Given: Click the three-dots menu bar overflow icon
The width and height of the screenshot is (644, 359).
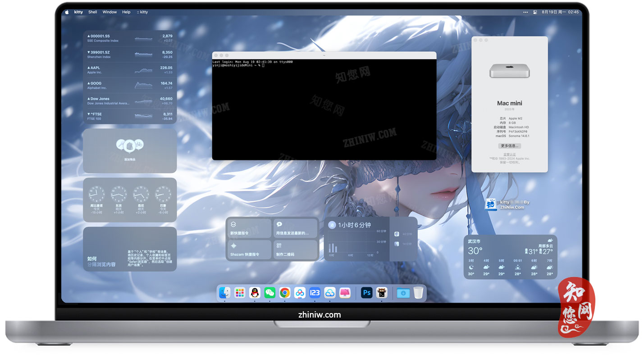Looking at the screenshot, I should point(525,12).
